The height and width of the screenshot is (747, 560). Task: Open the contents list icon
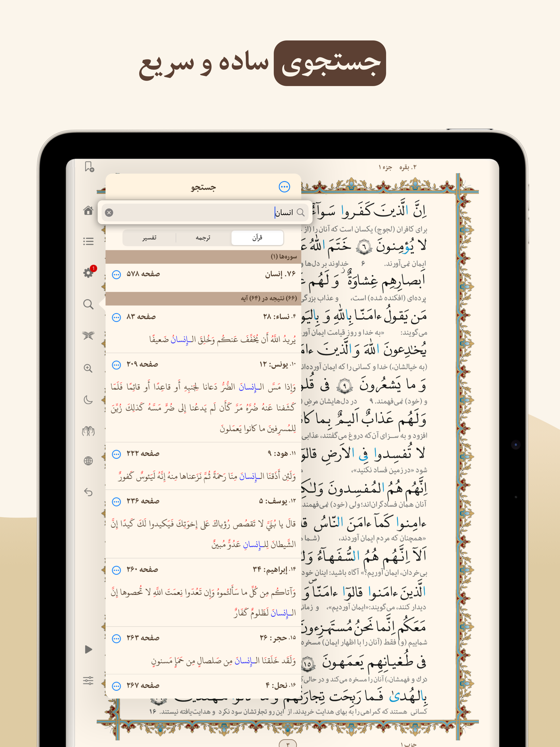coord(88,241)
